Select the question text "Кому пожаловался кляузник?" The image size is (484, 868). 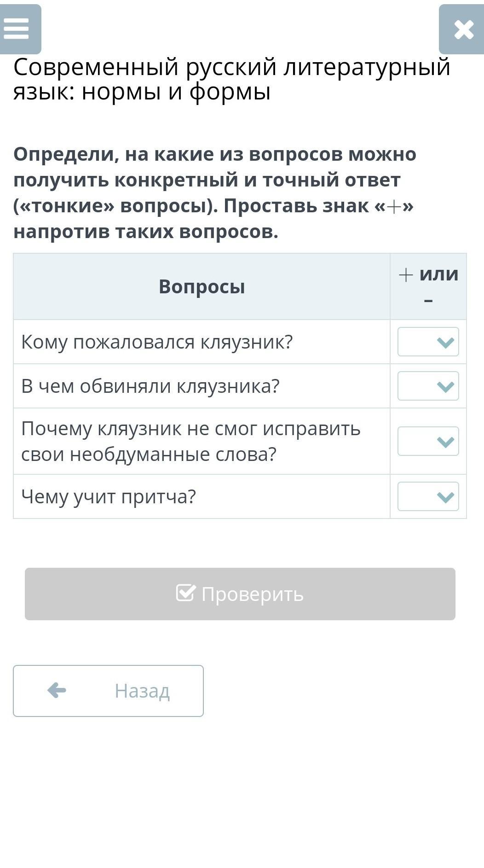157,342
